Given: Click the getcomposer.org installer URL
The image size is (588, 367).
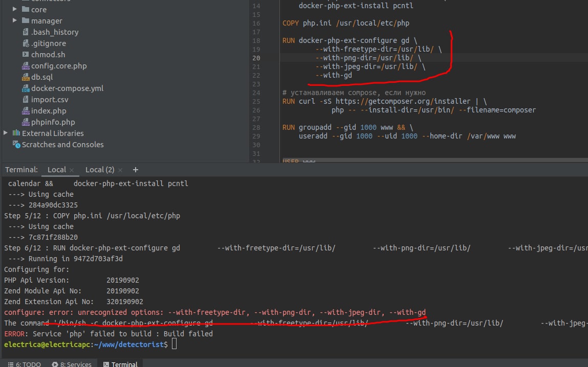Looking at the screenshot, I should tap(403, 102).
